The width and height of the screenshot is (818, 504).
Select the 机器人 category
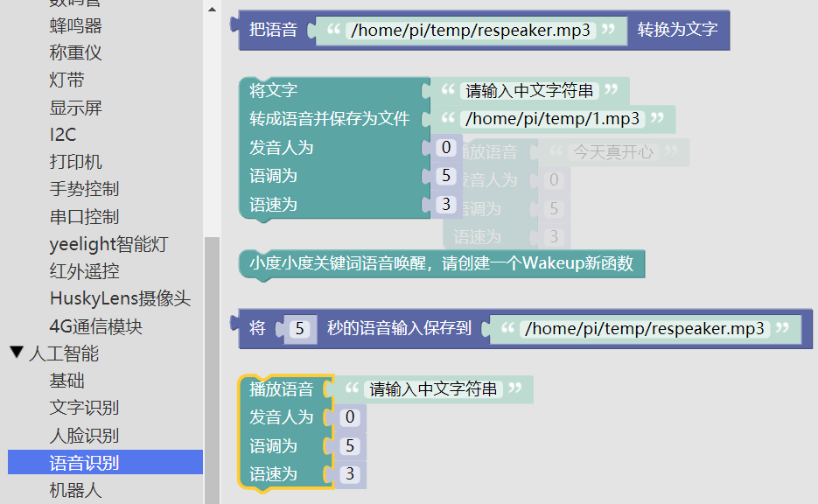click(x=75, y=490)
